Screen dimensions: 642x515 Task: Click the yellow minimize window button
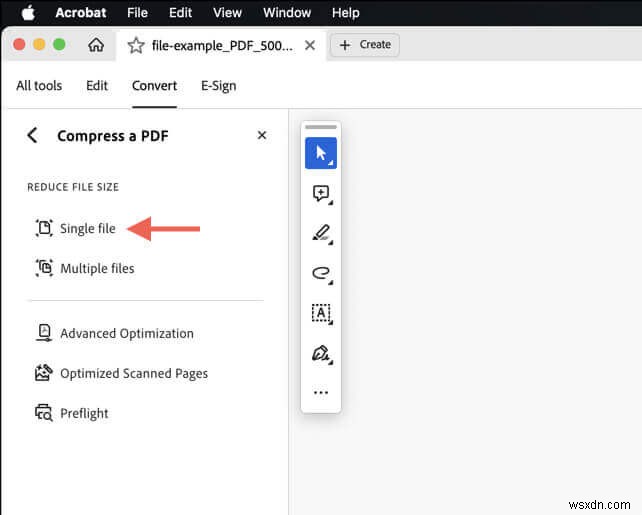tap(39, 44)
